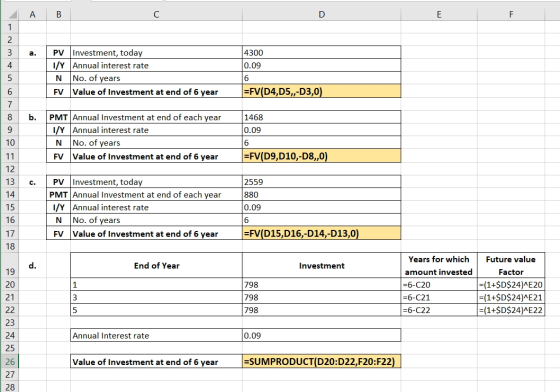This screenshot has width=560, height=392.
Task: Click the SUMPRODUCT(D20:D22,F20:F22) formula cell
Action: pos(321,362)
